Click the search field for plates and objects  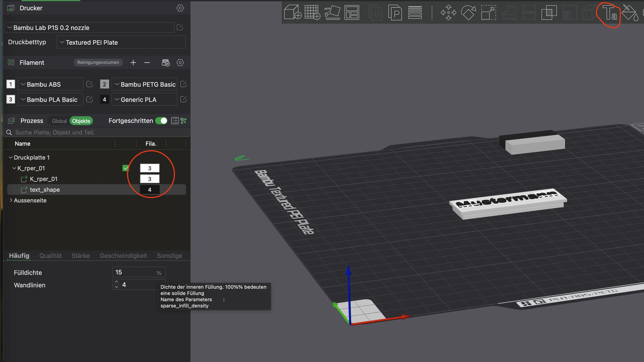pos(97,133)
